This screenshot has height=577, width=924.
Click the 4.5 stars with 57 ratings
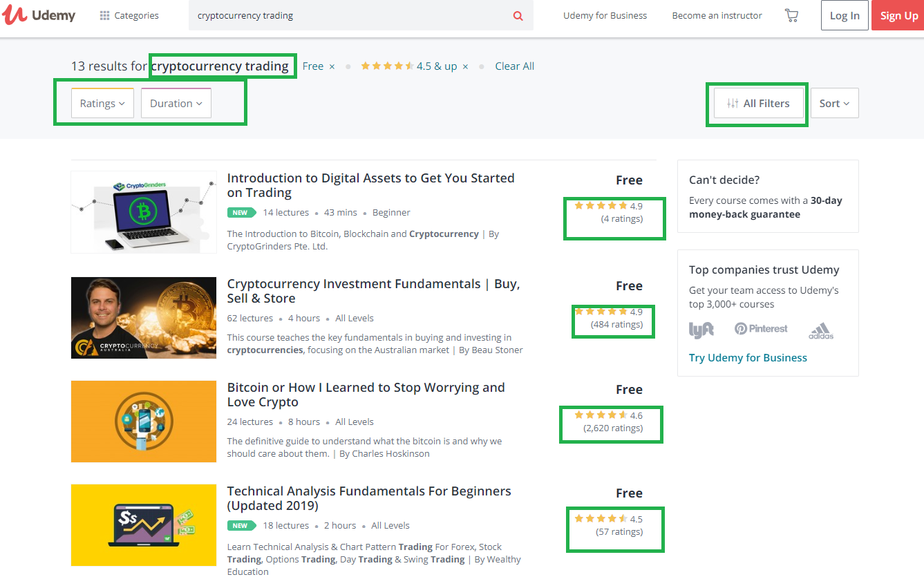[x=608, y=525]
